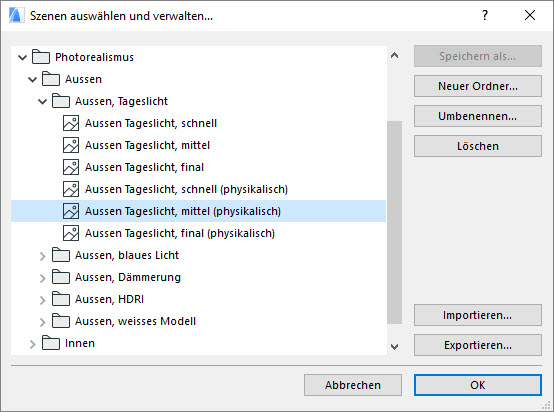The width and height of the screenshot is (554, 412).
Task: Collapse the Photorealismus folder
Action: tap(22, 57)
